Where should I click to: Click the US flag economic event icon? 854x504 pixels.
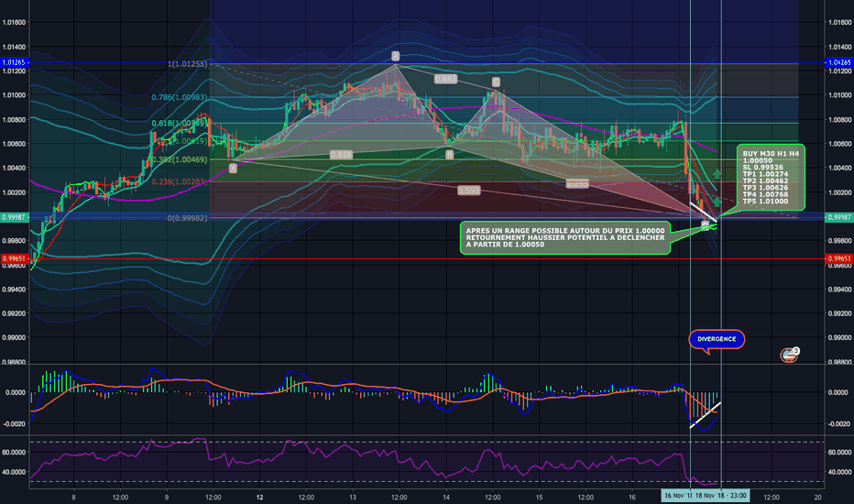788,356
